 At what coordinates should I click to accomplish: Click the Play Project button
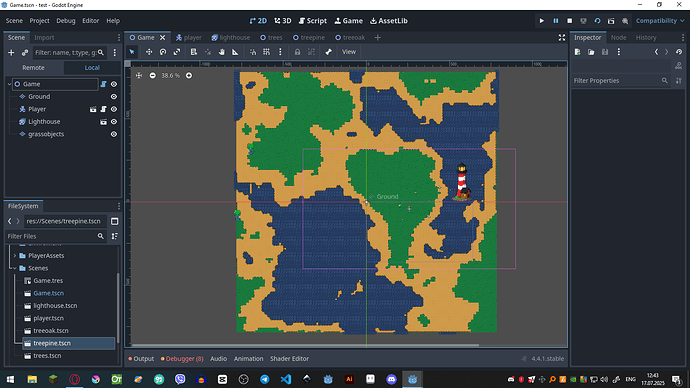(542, 21)
